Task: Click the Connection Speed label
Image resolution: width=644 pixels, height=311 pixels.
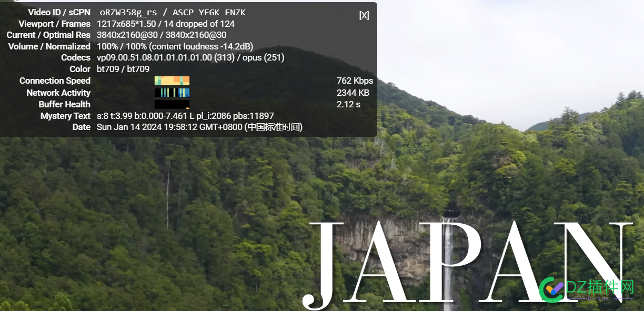Action: (55, 81)
